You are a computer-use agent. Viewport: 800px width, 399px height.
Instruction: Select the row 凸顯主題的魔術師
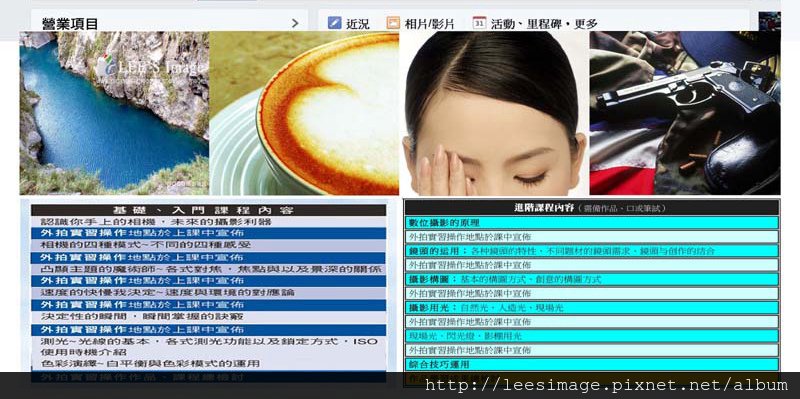209,269
